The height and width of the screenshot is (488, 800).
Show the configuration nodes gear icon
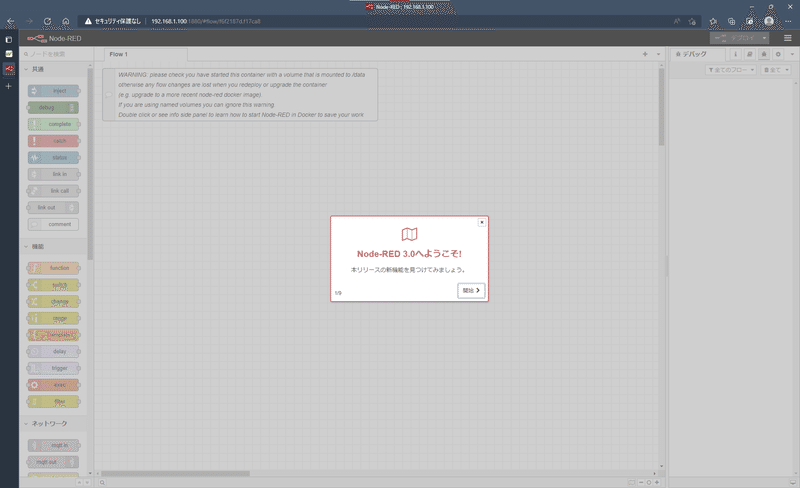click(x=778, y=54)
